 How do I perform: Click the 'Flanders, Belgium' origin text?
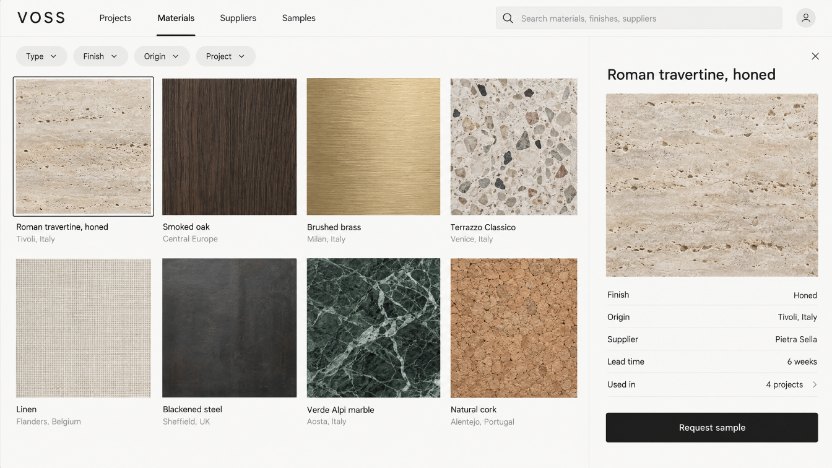click(x=48, y=422)
